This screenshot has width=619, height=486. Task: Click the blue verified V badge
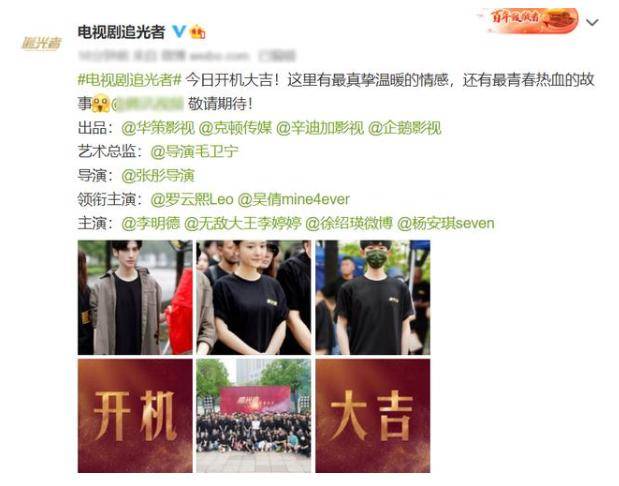tap(179, 32)
